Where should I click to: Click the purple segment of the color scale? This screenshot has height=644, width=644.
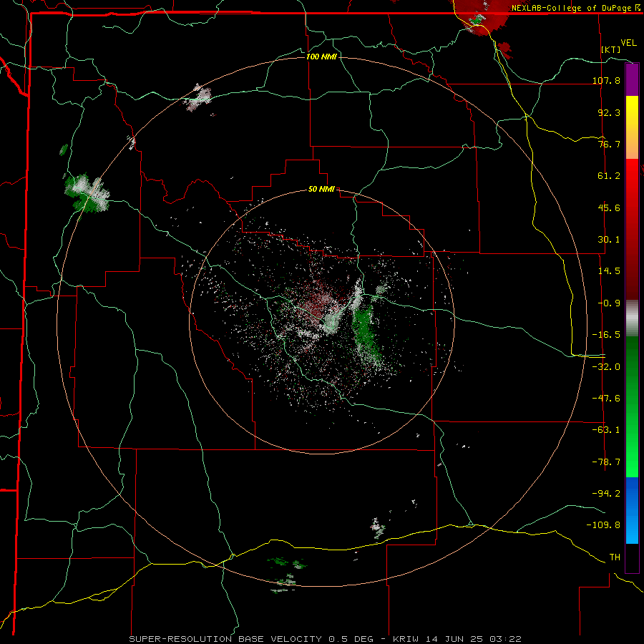(632, 79)
